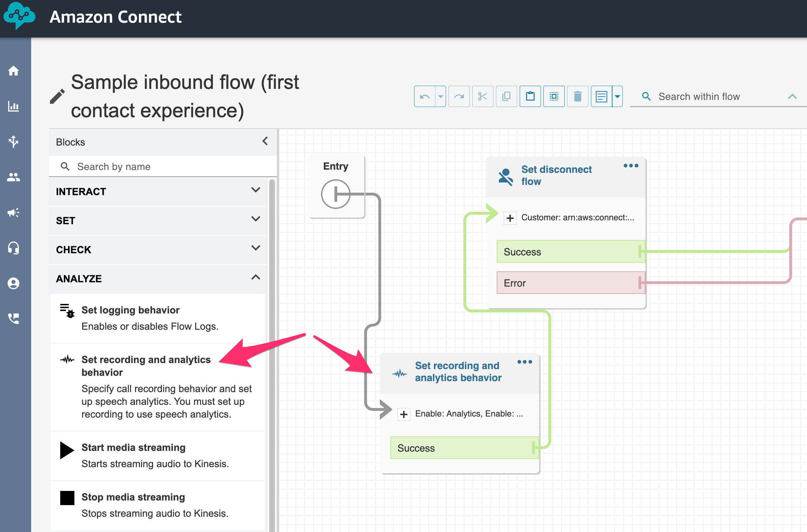Open the campaigns megaphone sidebar icon

point(13,213)
